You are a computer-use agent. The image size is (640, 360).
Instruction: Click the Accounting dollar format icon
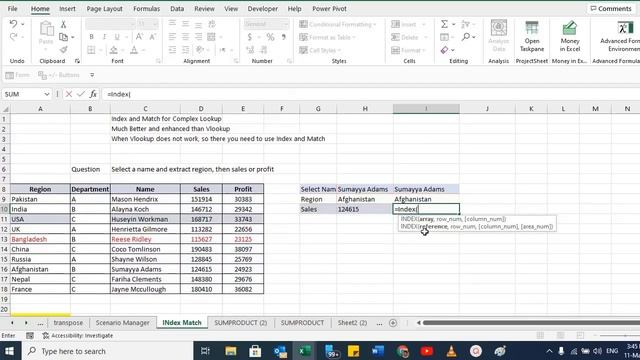(x=249, y=37)
